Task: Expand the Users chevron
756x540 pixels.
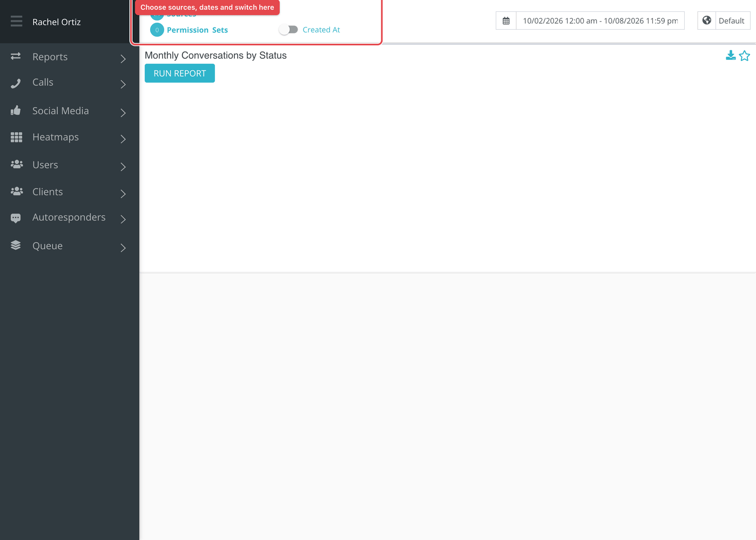Action: click(x=123, y=167)
